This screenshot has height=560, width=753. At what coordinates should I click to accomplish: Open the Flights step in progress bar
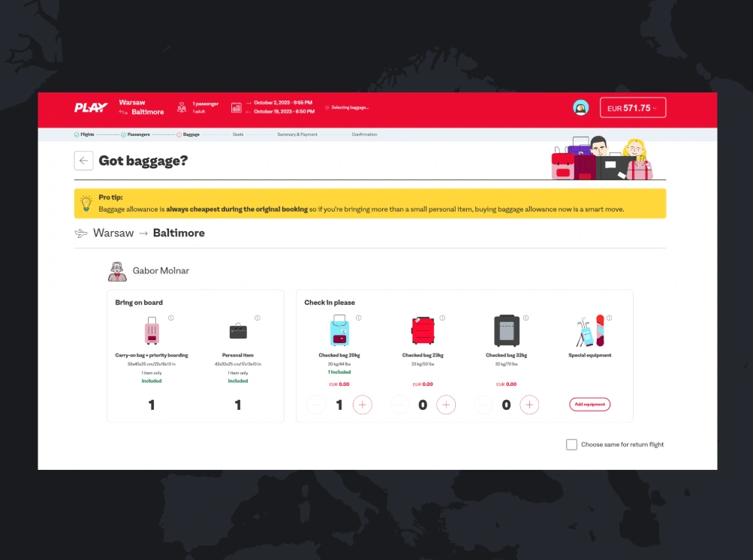(x=84, y=134)
